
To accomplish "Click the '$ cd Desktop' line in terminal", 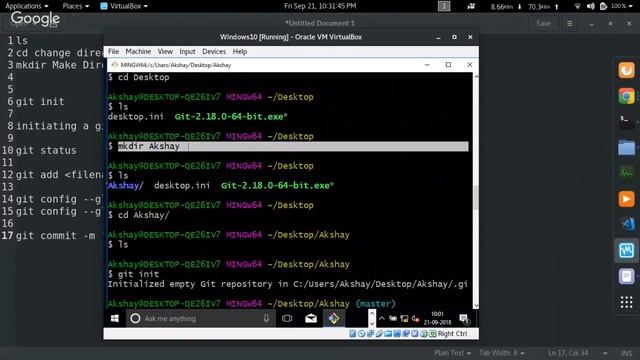I will [x=139, y=78].
